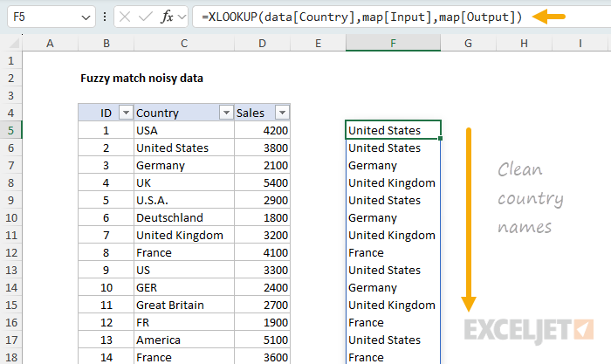
Task: Select 'France' country cell in row 12
Action: pos(184,252)
